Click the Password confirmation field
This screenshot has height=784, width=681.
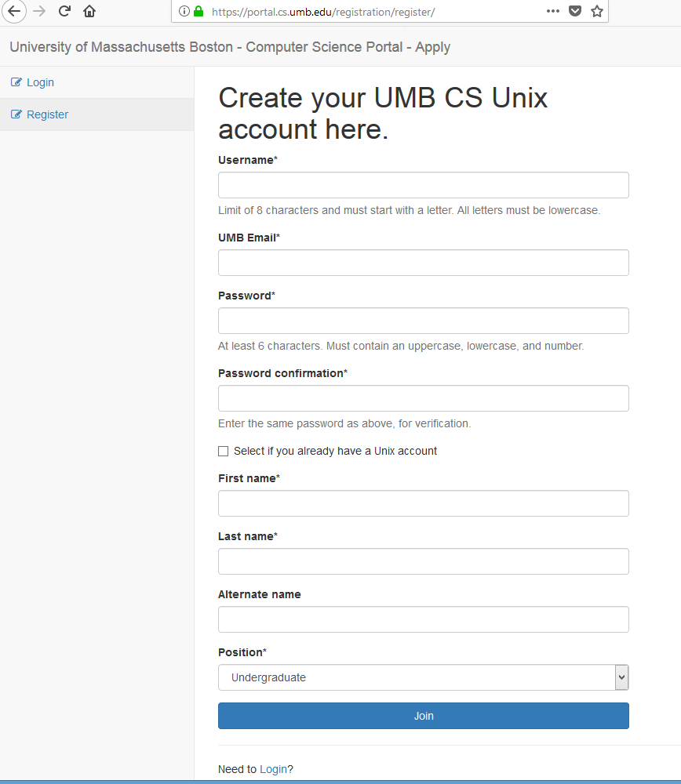(x=423, y=398)
